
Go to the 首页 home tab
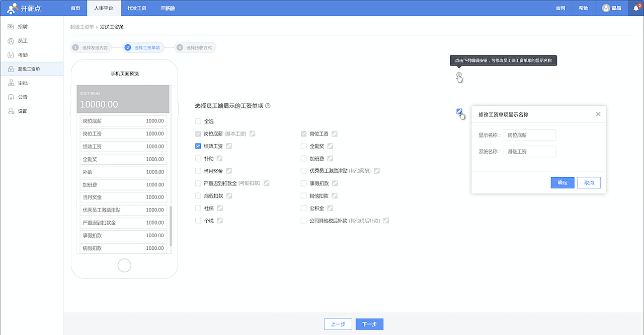click(75, 8)
